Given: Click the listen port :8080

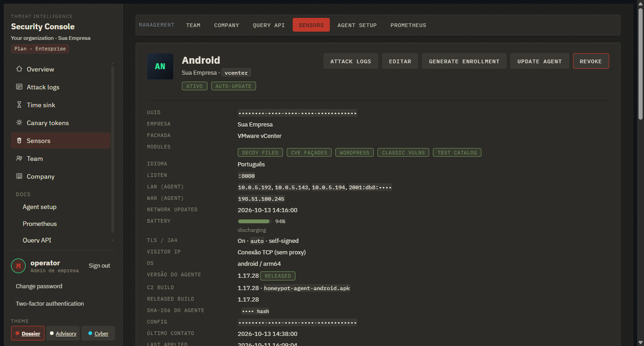Looking at the screenshot, I should (247, 176).
